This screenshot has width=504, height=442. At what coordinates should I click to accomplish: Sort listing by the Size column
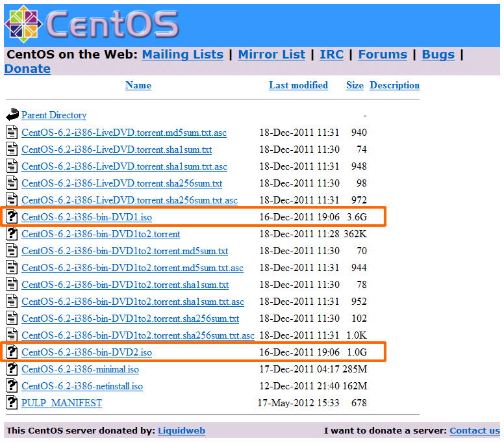tap(355, 85)
